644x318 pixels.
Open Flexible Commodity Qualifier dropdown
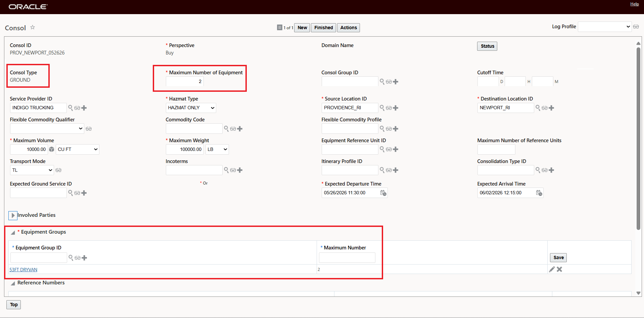click(x=47, y=128)
